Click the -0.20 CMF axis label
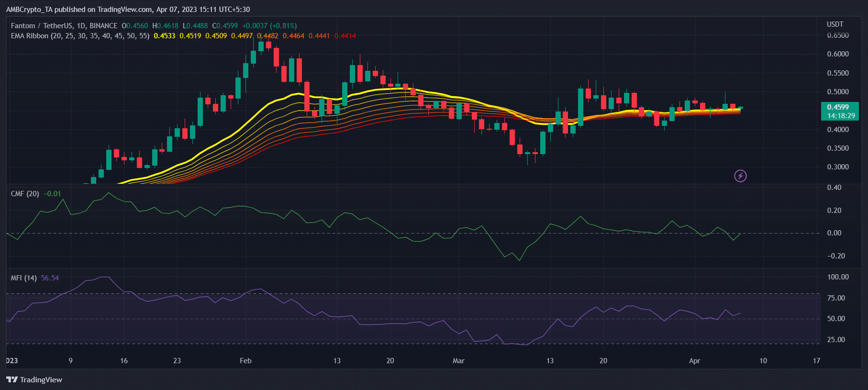868x390 pixels. (x=836, y=256)
